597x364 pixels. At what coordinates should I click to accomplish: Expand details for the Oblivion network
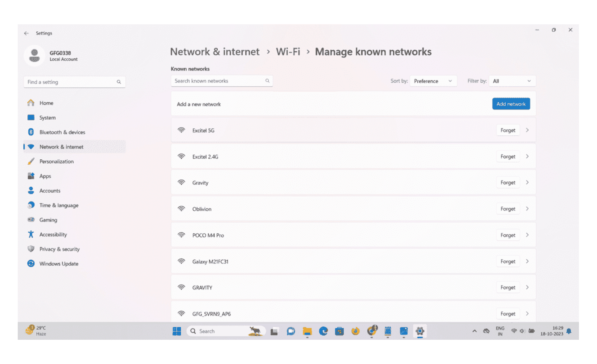point(527,209)
